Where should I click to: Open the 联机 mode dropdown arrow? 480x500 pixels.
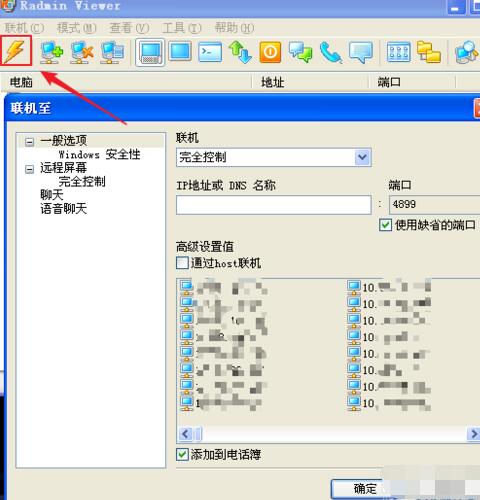362,157
